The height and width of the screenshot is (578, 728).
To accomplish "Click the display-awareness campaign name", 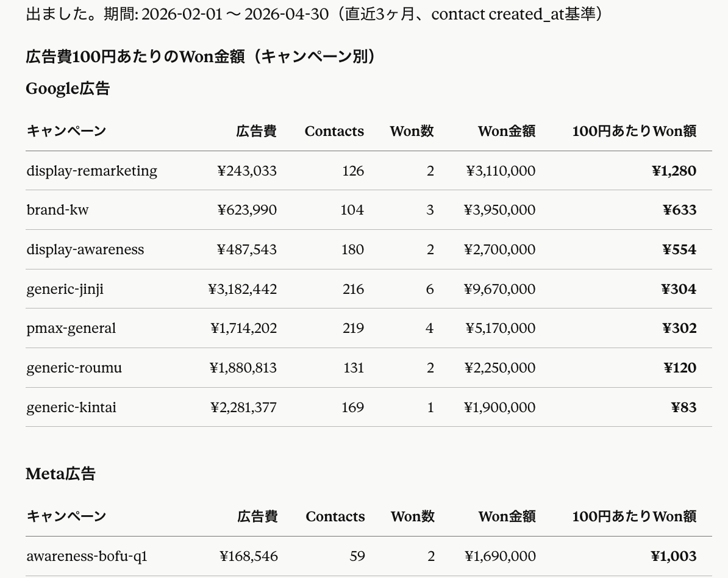I will point(85,250).
